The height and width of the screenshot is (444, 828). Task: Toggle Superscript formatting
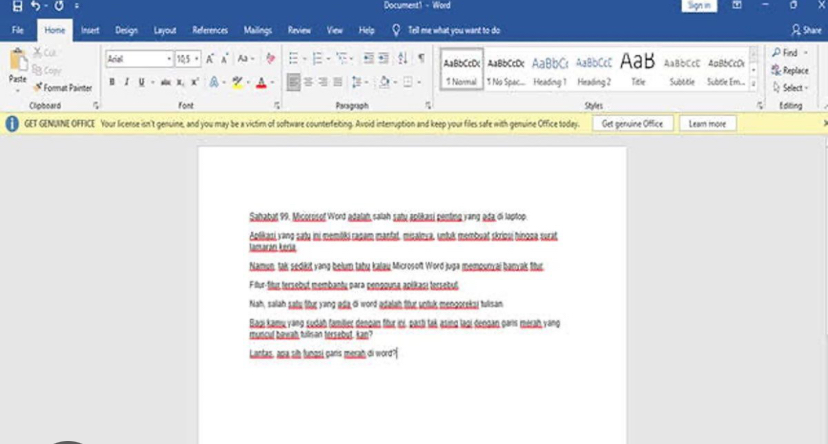click(x=195, y=82)
